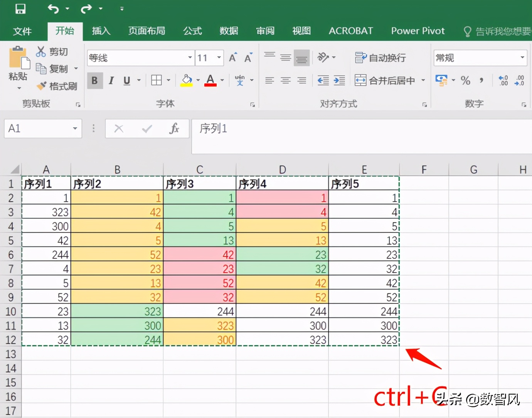
Task: Click the increase decimal places icon
Action: pyautogui.click(x=503, y=80)
